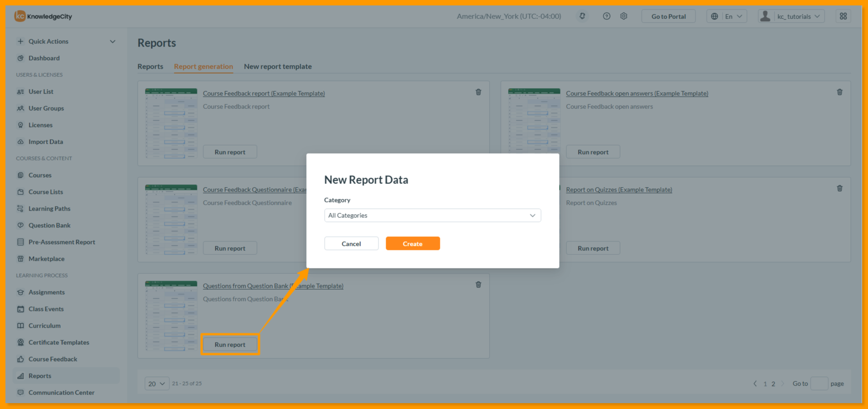The height and width of the screenshot is (409, 868).
Task: Open User Groups in sidebar
Action: 46,108
